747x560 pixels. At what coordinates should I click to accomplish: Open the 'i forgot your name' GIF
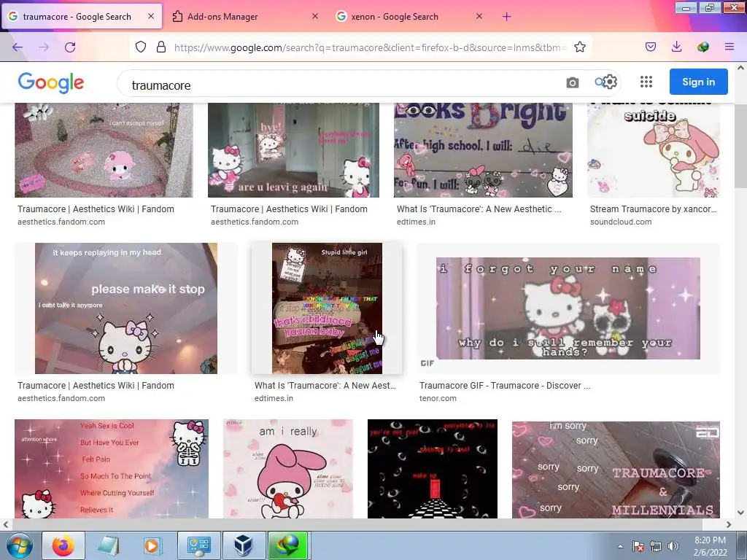[x=568, y=308]
